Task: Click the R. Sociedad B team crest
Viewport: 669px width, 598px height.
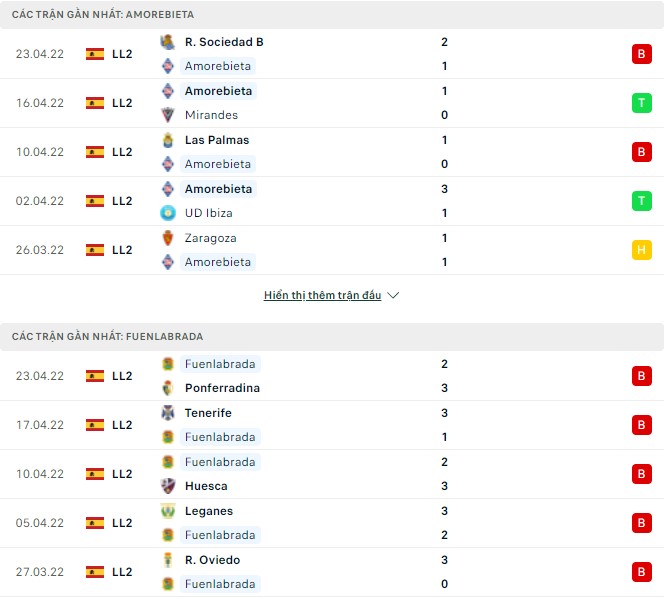Action: [x=168, y=42]
